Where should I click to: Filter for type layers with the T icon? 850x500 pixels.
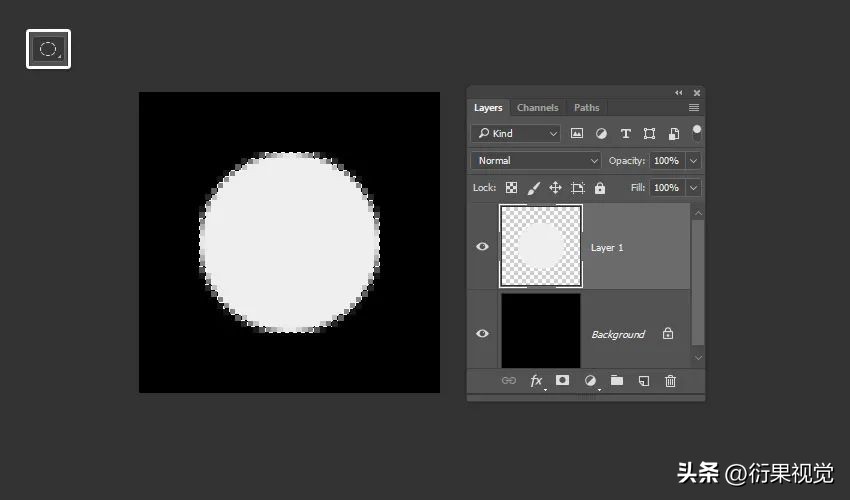(x=625, y=133)
